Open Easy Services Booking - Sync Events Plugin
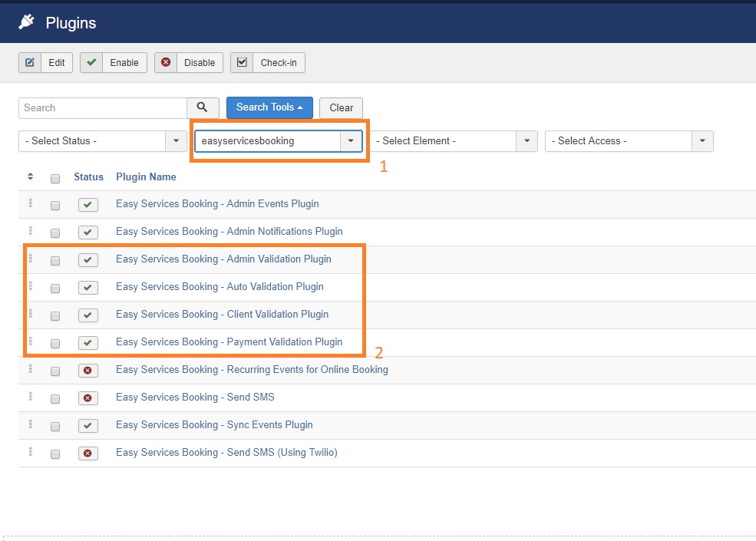756x541 pixels. 214,425
